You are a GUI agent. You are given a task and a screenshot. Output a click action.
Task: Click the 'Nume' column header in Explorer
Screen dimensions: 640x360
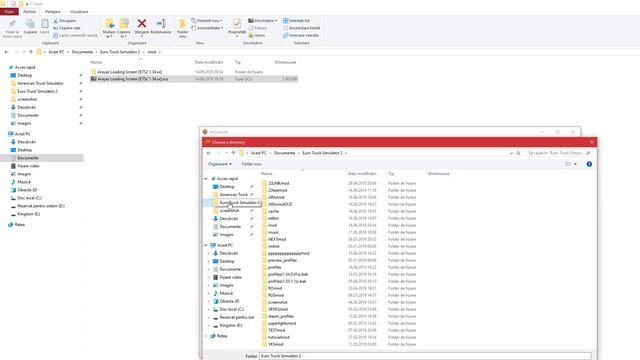[96, 62]
